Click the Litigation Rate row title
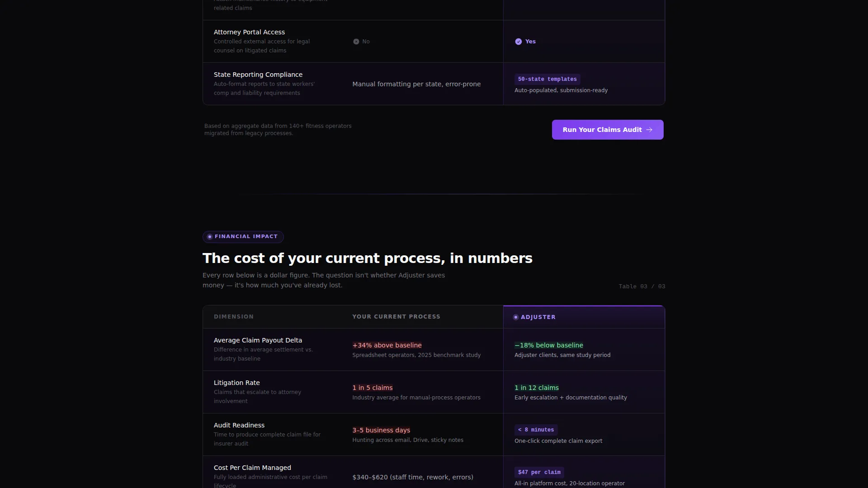This screenshot has width=868, height=488. pos(237,383)
